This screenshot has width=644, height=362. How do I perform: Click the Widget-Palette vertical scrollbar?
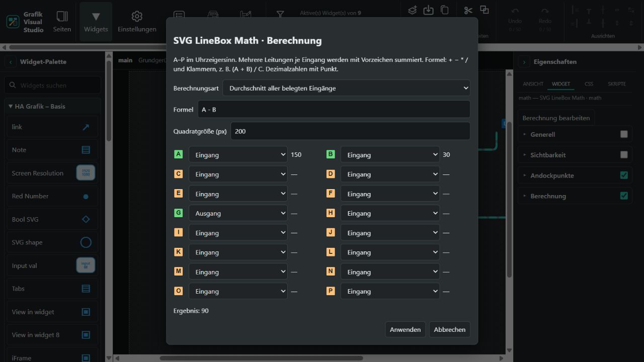click(x=109, y=101)
